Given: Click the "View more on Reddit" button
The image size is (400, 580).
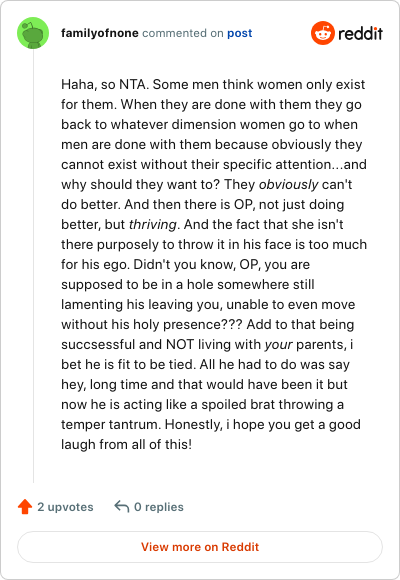Looking at the screenshot, I should click(200, 547).
